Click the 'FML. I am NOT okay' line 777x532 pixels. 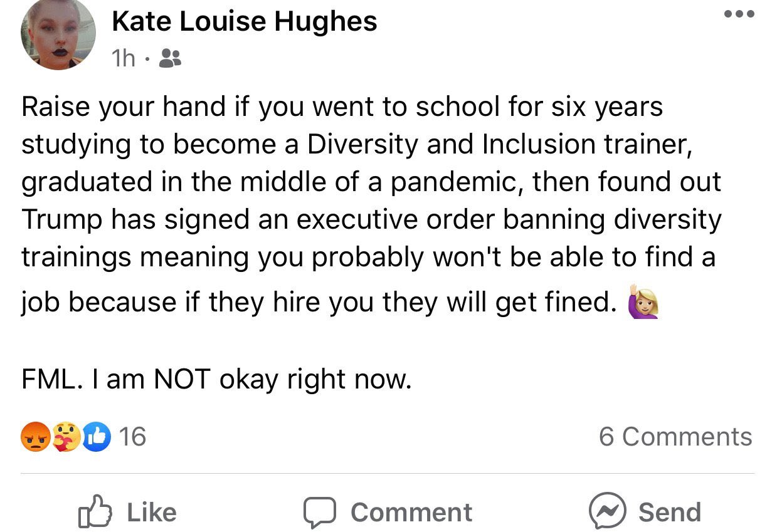point(217,380)
